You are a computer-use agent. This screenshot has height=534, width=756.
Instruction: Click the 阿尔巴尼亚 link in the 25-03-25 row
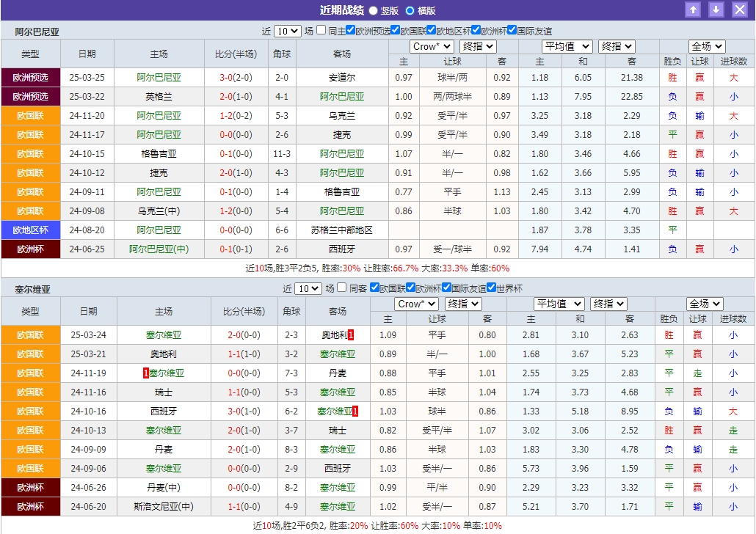click(x=158, y=77)
